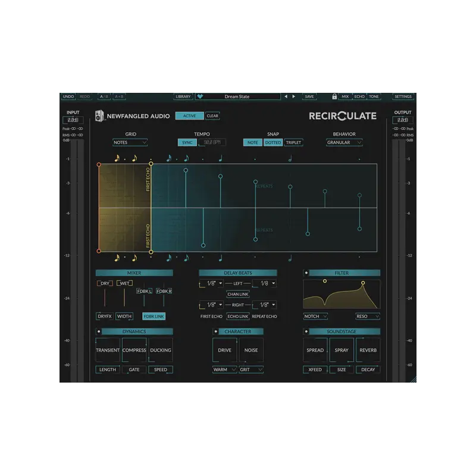Toggle TRIPLET snap option

(293, 143)
